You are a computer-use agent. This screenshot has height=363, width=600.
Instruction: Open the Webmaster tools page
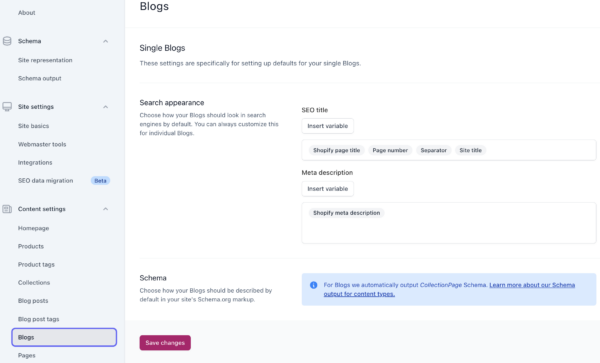coord(42,144)
